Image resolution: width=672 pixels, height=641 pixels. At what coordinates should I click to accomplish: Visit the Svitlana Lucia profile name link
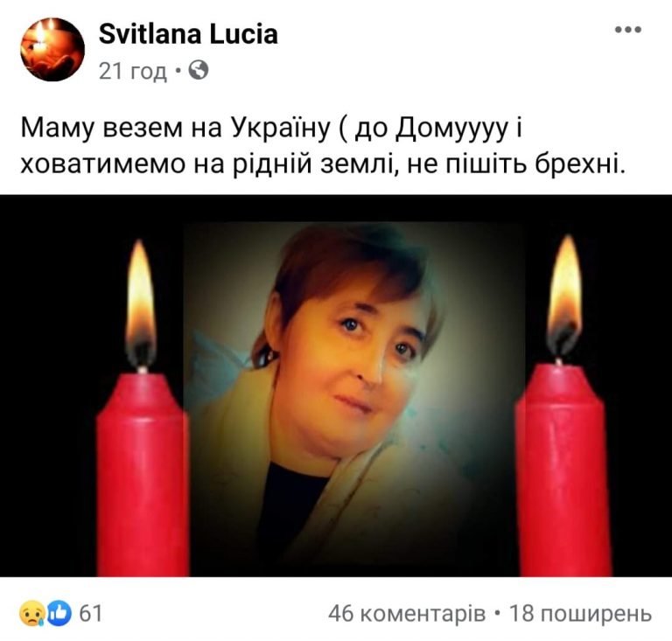188,34
